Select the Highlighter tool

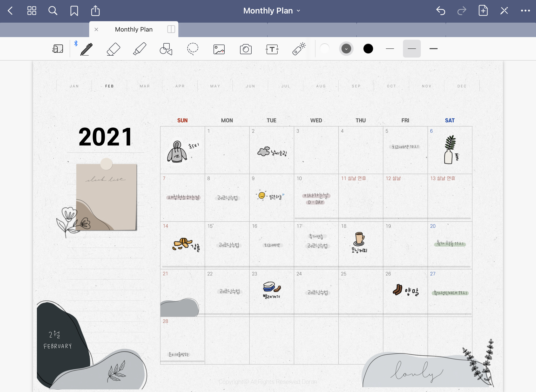point(140,49)
